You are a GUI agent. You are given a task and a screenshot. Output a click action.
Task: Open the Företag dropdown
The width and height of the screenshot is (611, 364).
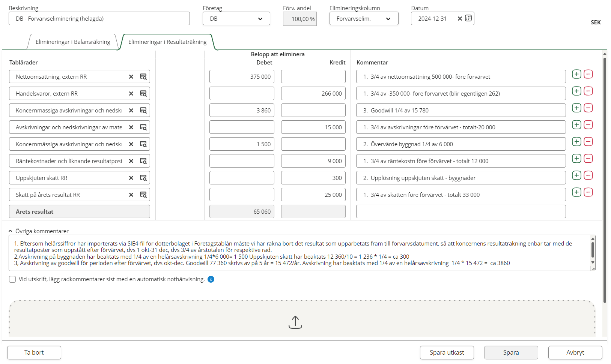click(x=236, y=19)
